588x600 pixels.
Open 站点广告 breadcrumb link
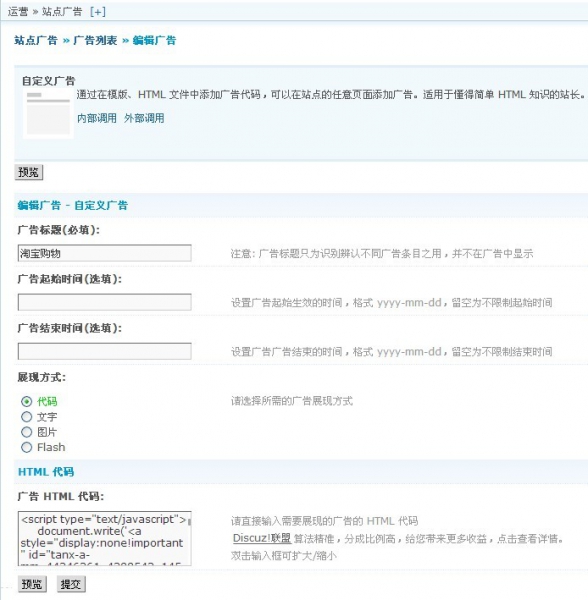[x=36, y=41]
